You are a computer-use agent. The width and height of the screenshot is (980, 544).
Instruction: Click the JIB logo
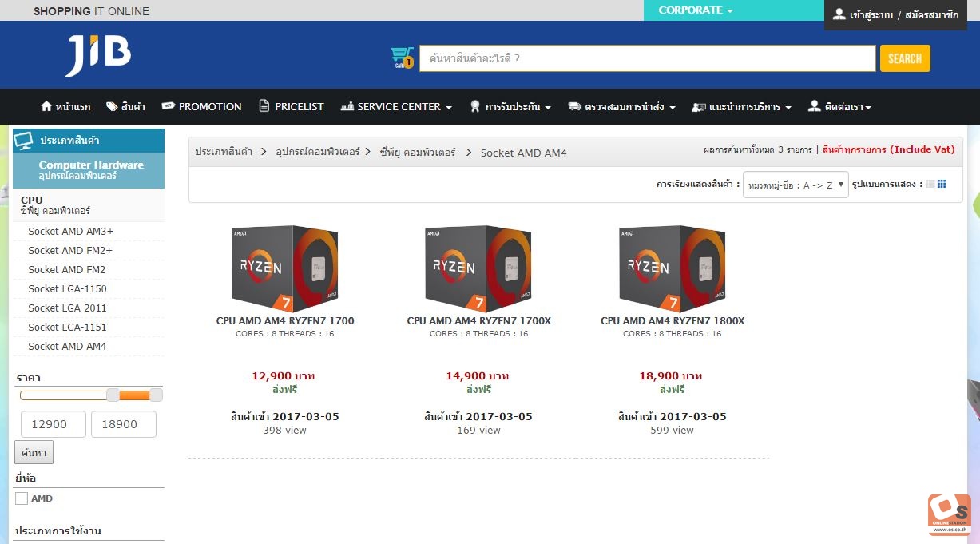[x=99, y=56]
